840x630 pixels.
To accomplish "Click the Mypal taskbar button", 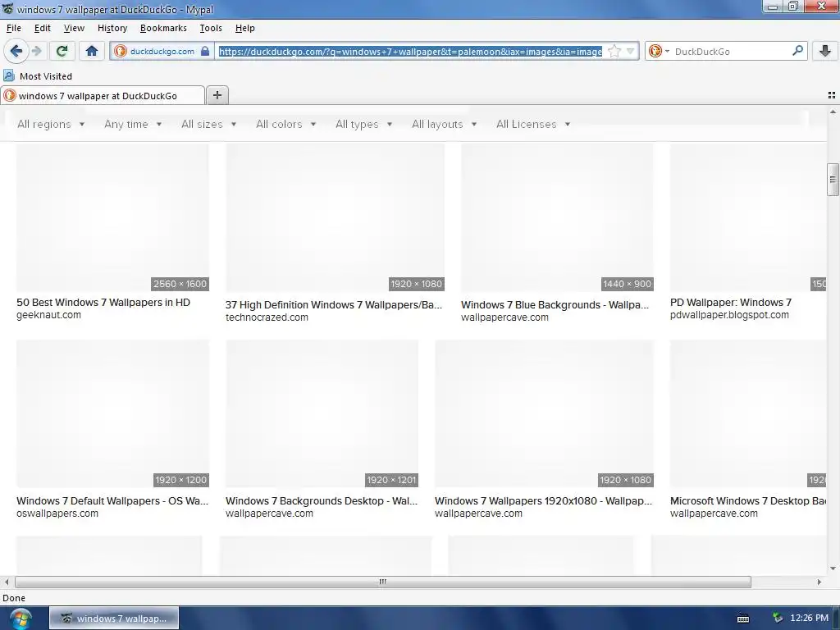I will (x=114, y=619).
